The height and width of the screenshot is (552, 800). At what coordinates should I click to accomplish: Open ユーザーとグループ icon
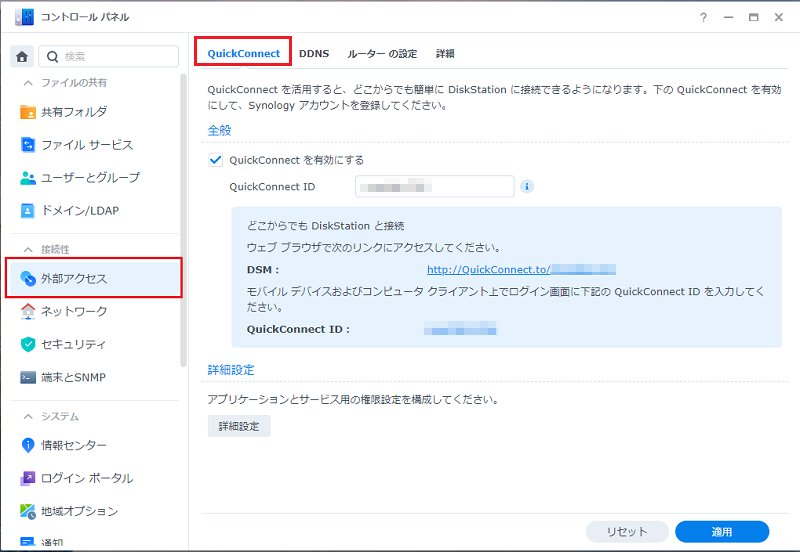pos(28,178)
